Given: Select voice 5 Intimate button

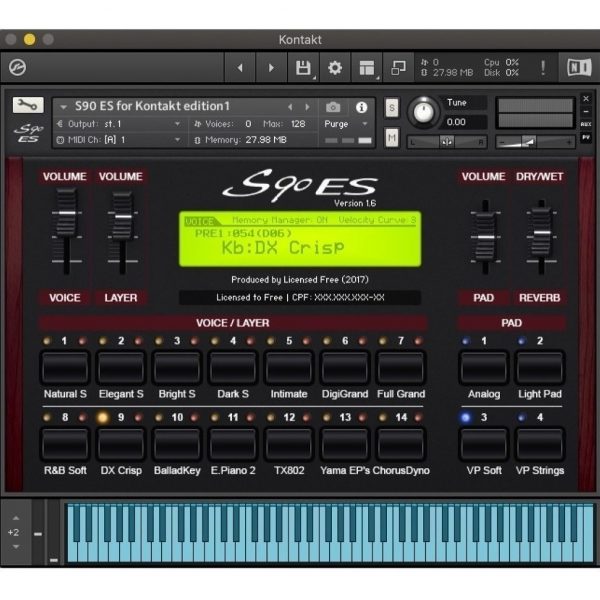Looking at the screenshot, I should [289, 368].
